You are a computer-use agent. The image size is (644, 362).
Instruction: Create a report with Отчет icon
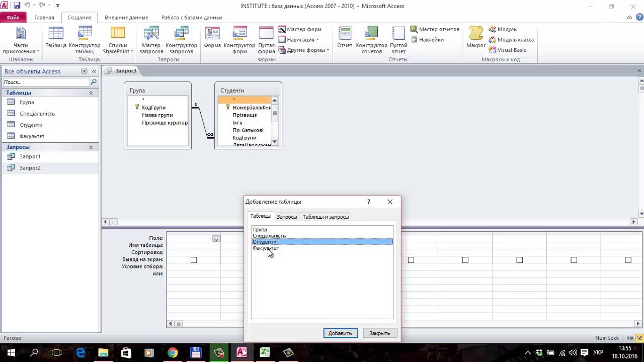345,39
